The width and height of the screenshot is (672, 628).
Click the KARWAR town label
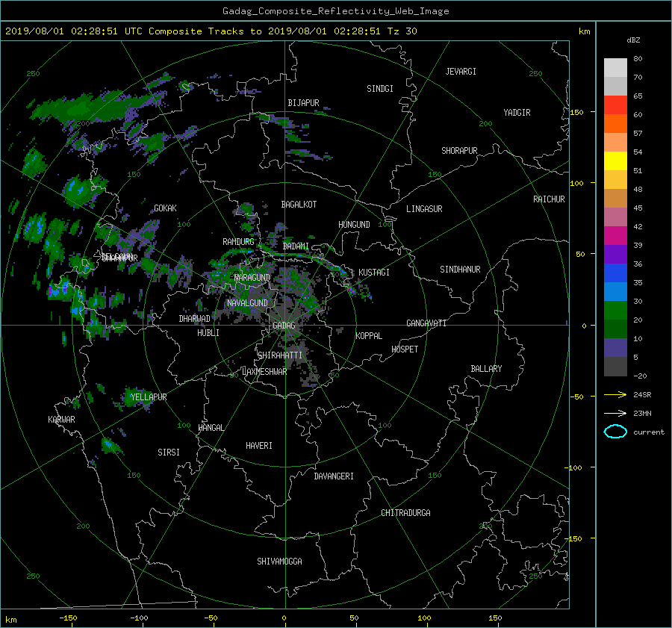(x=61, y=420)
